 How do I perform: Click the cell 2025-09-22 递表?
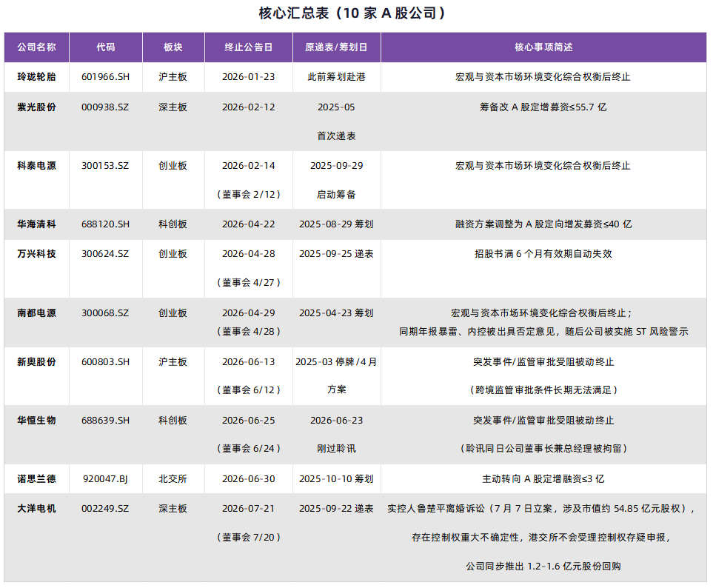click(336, 509)
